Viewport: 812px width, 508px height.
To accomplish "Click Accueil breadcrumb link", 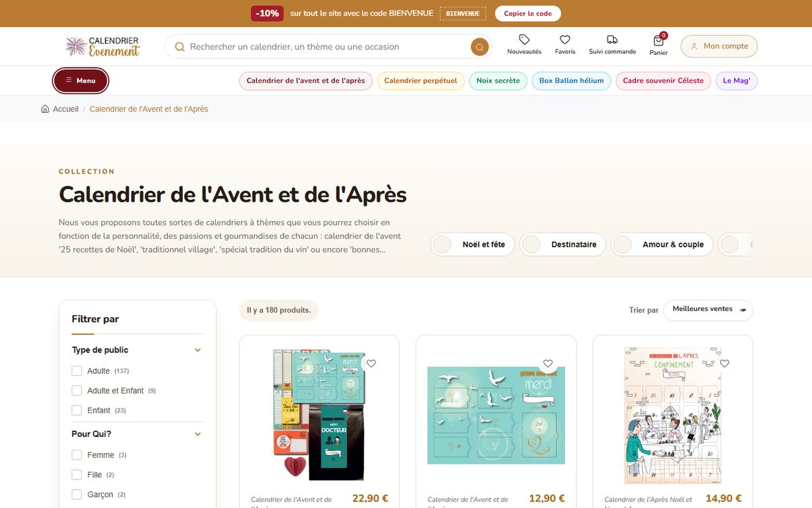I will tap(66, 109).
